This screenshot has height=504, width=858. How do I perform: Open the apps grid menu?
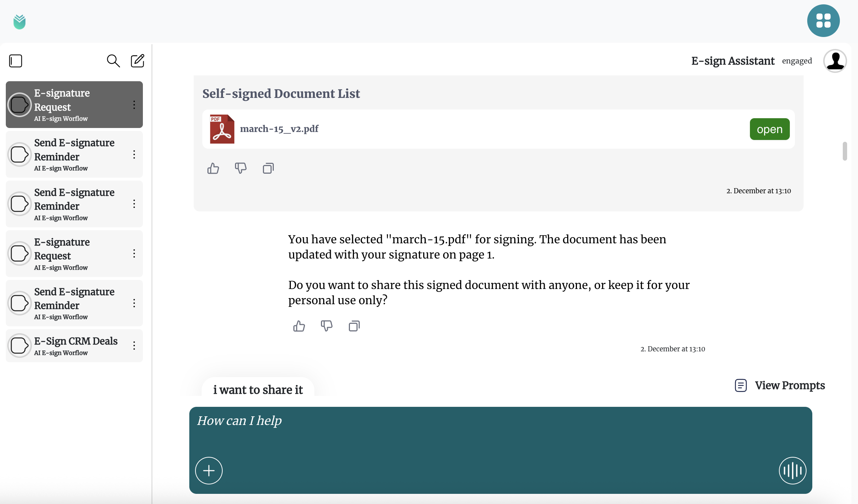823,21
